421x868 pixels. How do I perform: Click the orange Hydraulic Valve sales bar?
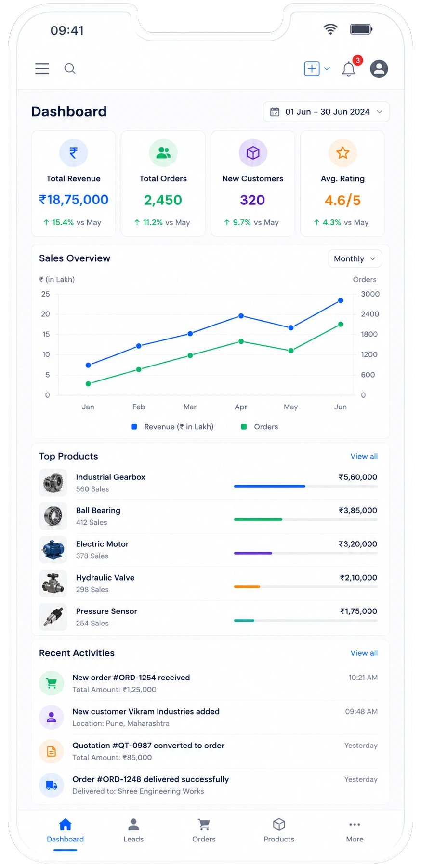tap(247, 587)
